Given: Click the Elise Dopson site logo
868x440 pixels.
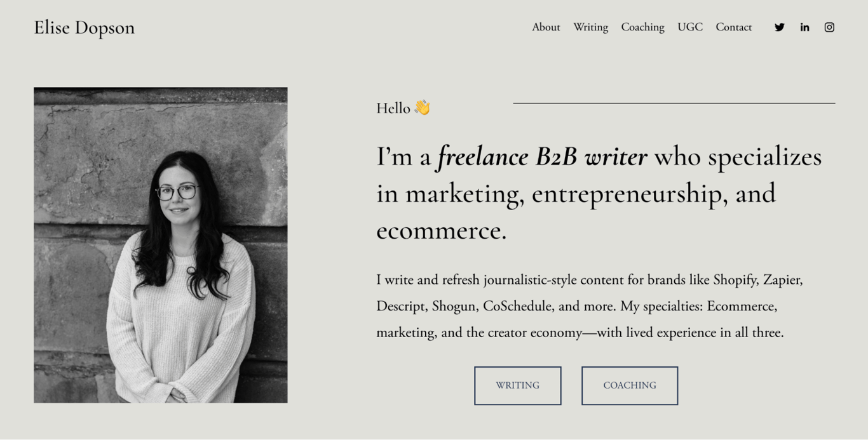Looking at the screenshot, I should coord(84,27).
